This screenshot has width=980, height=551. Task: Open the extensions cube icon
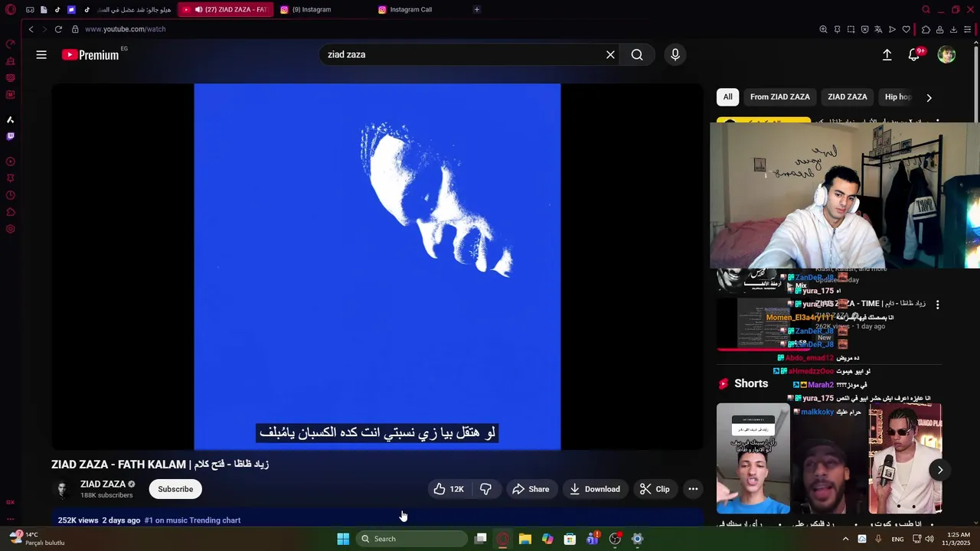[926, 29]
